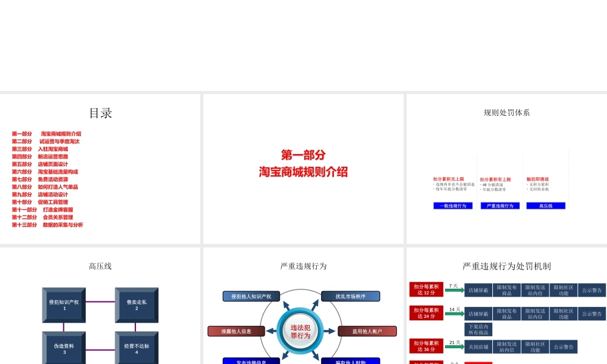Click the blue 高压线 box in 规则处罚体系
Viewport: 607px width, 364px height.
(x=546, y=206)
